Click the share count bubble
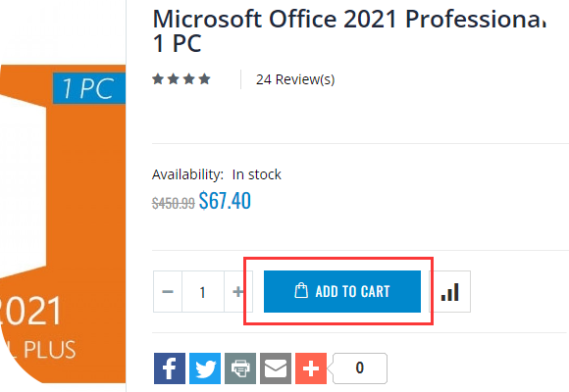This screenshot has height=392, width=569. coord(360,368)
